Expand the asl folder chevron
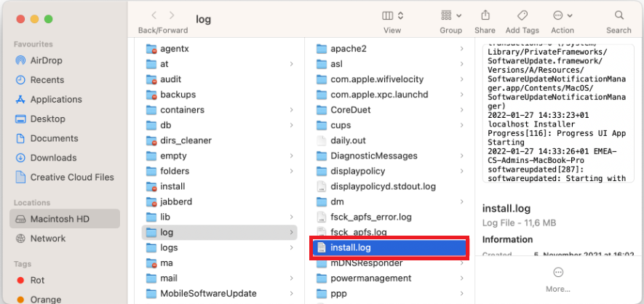The image size is (644, 304). (x=461, y=64)
